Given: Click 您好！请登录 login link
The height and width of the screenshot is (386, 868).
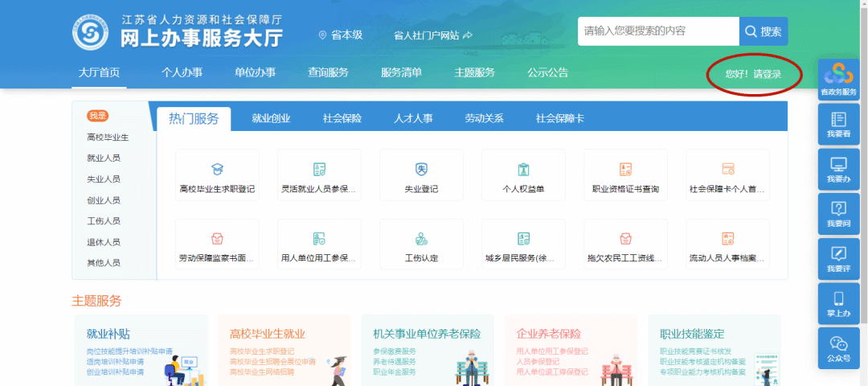Looking at the screenshot, I should (753, 74).
